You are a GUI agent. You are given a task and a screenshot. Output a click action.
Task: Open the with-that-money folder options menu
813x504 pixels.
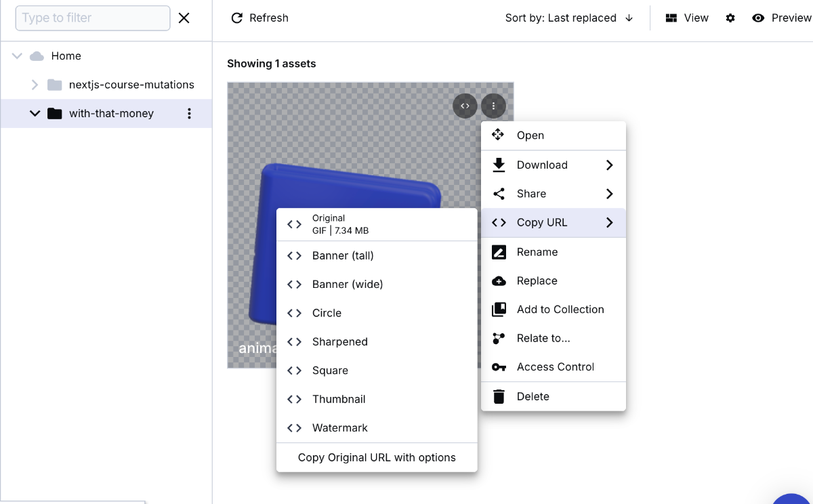pos(189,114)
